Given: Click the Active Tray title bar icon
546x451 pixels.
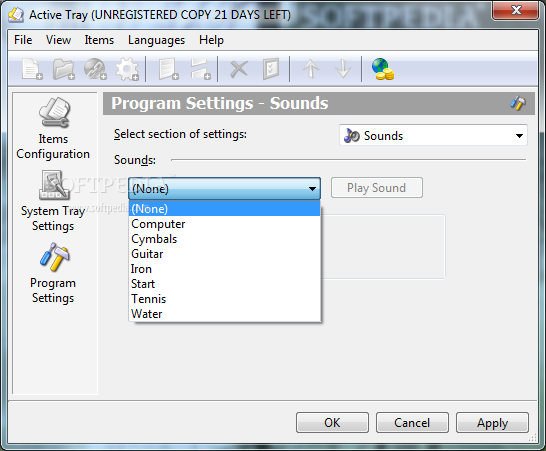Looking at the screenshot, I should [x=16, y=15].
